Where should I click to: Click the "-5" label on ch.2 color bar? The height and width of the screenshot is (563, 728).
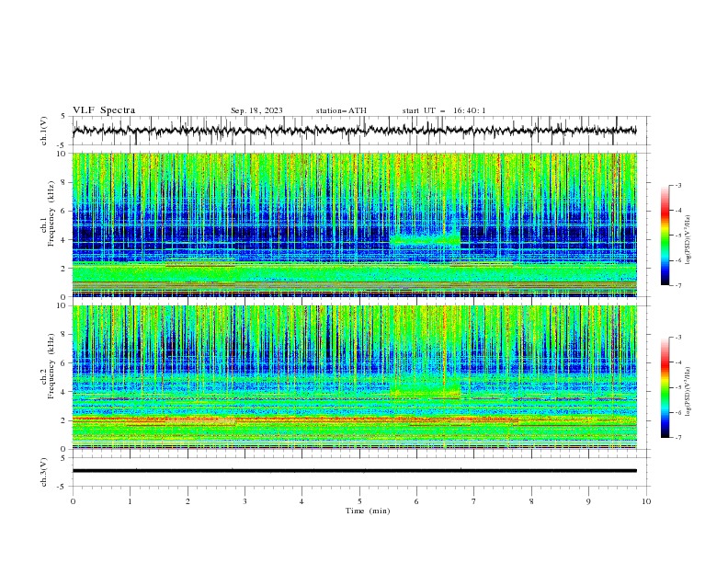678,387
